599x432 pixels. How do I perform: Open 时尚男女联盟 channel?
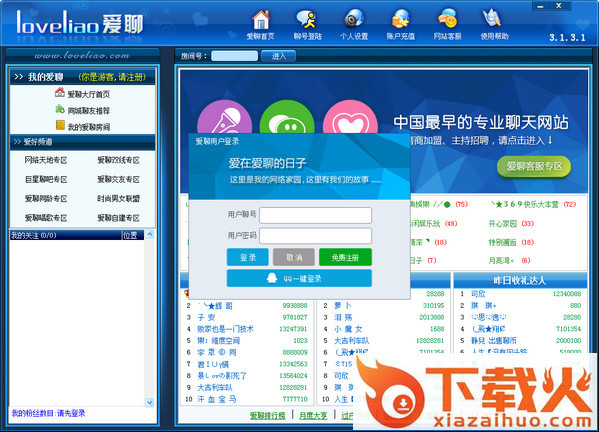(x=118, y=199)
